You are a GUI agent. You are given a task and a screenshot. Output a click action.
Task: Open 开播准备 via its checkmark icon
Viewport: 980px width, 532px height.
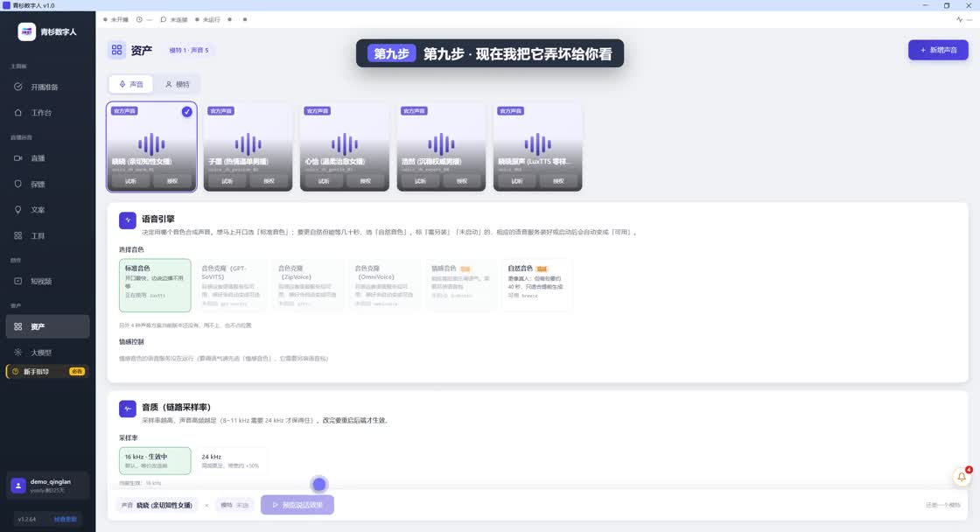click(18, 87)
